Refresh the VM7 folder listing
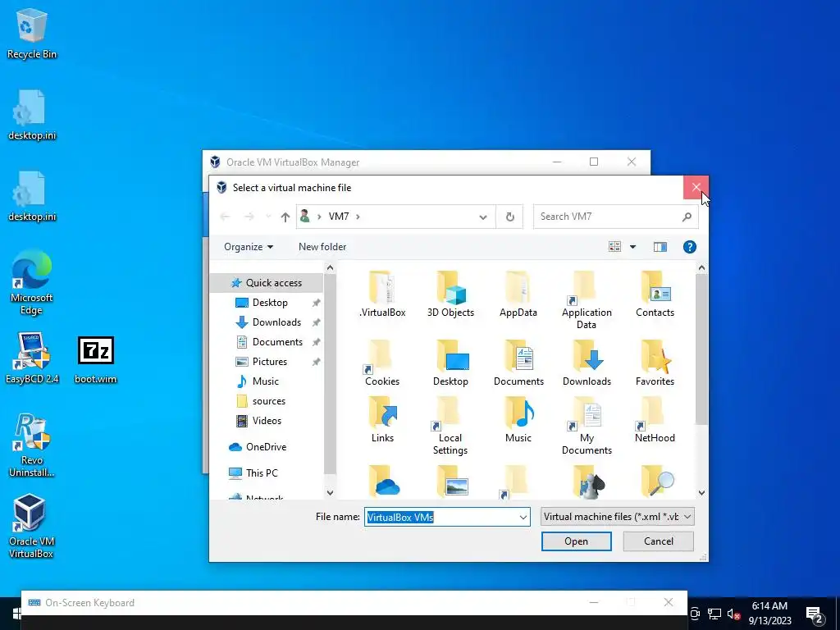This screenshot has width=840, height=630. click(509, 217)
